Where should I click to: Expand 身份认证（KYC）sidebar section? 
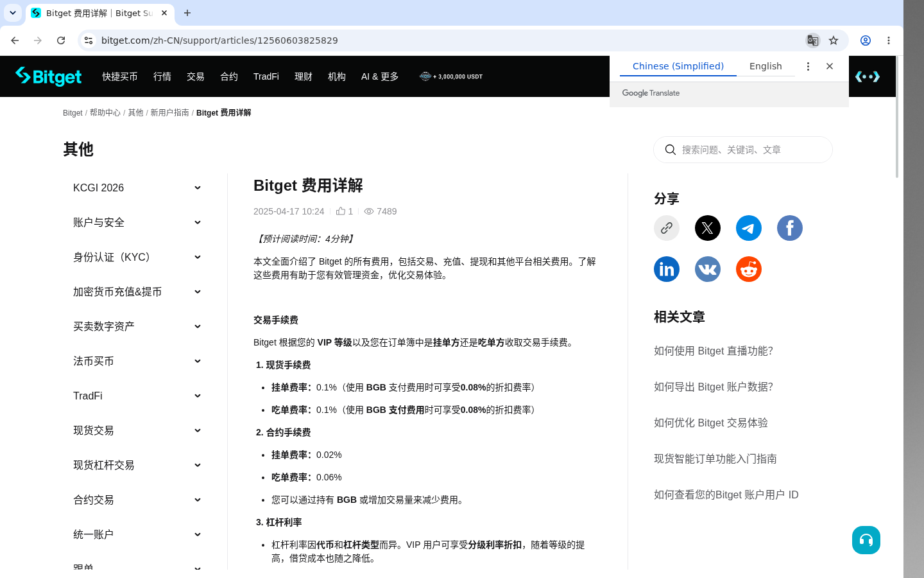[137, 257]
